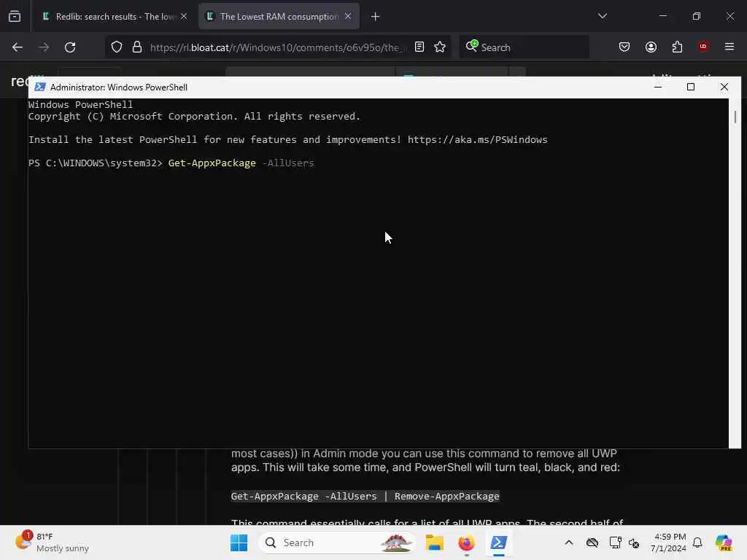Open Firefox application hamburger menu
The width and height of the screenshot is (747, 560).
(729, 47)
